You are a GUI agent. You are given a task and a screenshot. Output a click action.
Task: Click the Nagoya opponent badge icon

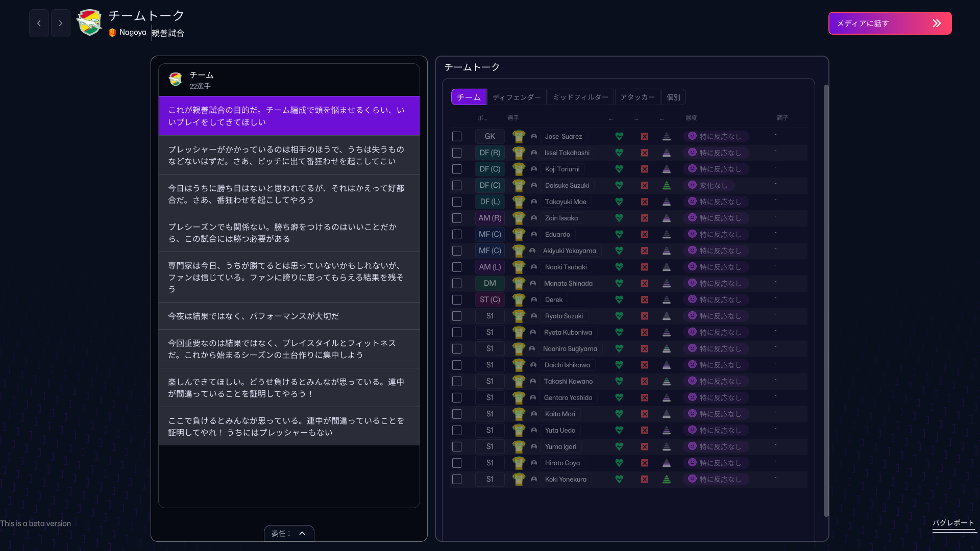(x=112, y=33)
